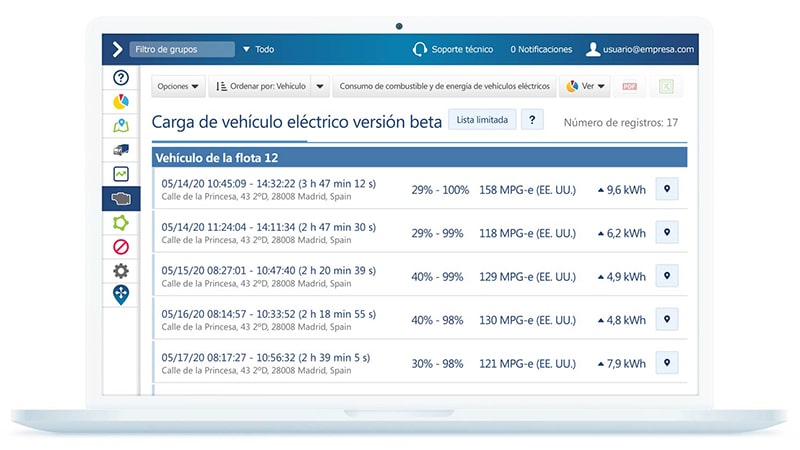The image size is (800, 450).
Task: Click the Filtro de grupos input field
Action: [182, 49]
